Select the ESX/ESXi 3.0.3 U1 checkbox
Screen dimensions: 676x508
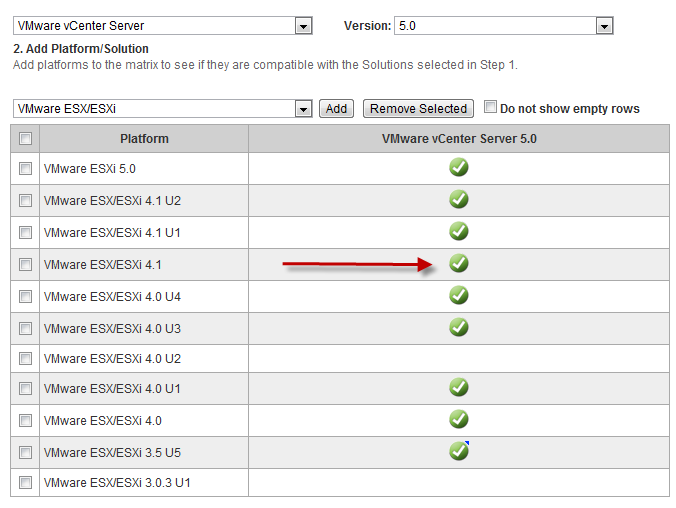25,482
